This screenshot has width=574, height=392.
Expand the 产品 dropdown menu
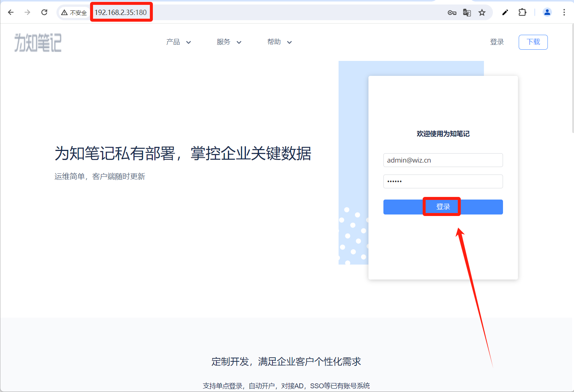(x=178, y=42)
